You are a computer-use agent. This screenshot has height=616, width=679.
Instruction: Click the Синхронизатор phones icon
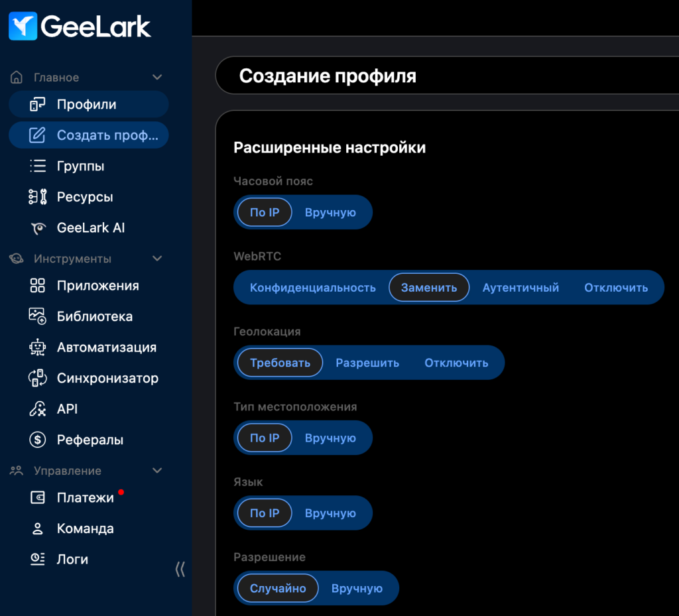point(36,378)
